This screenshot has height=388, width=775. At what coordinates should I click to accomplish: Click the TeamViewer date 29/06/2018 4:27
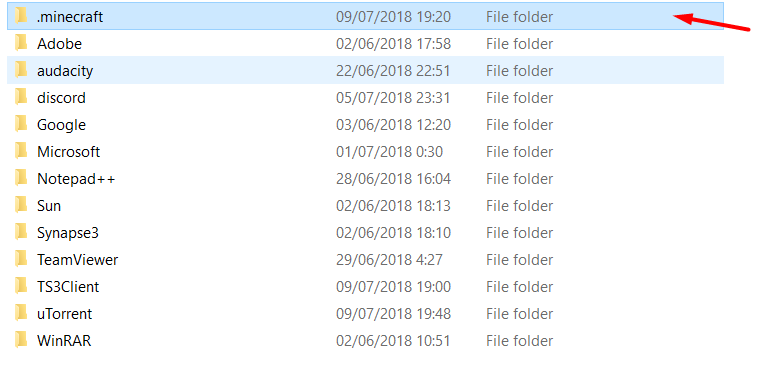[389, 260]
